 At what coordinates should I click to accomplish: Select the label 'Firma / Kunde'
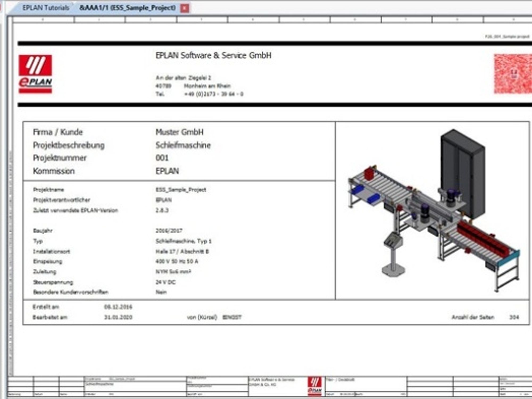pos(58,132)
